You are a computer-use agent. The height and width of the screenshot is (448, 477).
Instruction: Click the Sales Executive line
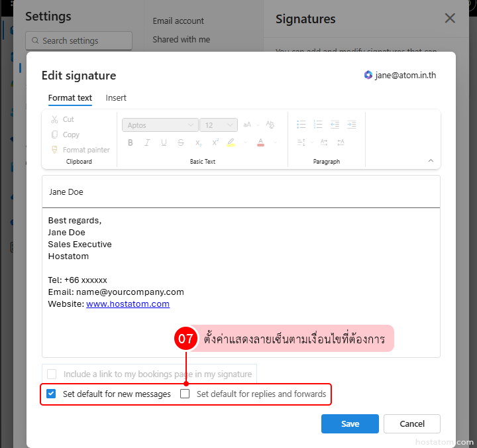click(79, 245)
